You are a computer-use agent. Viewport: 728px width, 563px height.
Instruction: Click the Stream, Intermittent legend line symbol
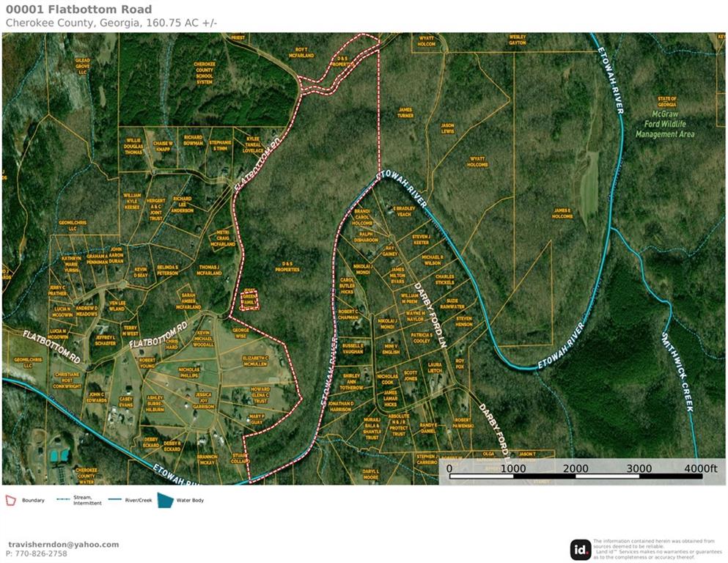(63, 500)
